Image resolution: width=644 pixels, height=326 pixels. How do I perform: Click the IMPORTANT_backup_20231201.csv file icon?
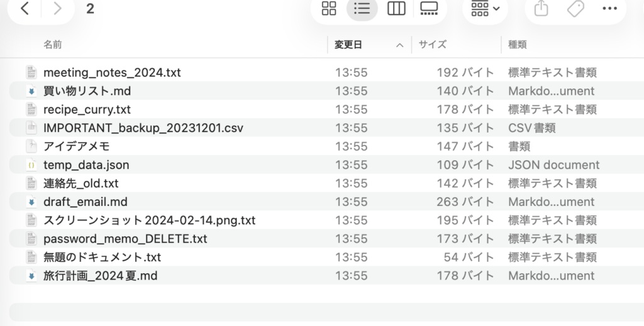[31, 128]
